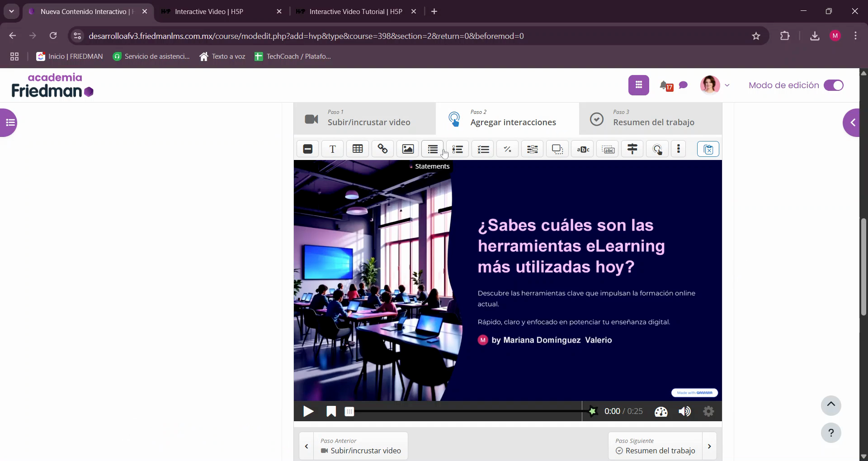This screenshot has width=868, height=461.
Task: Open Chrome three-dot menu
Action: coord(855,36)
